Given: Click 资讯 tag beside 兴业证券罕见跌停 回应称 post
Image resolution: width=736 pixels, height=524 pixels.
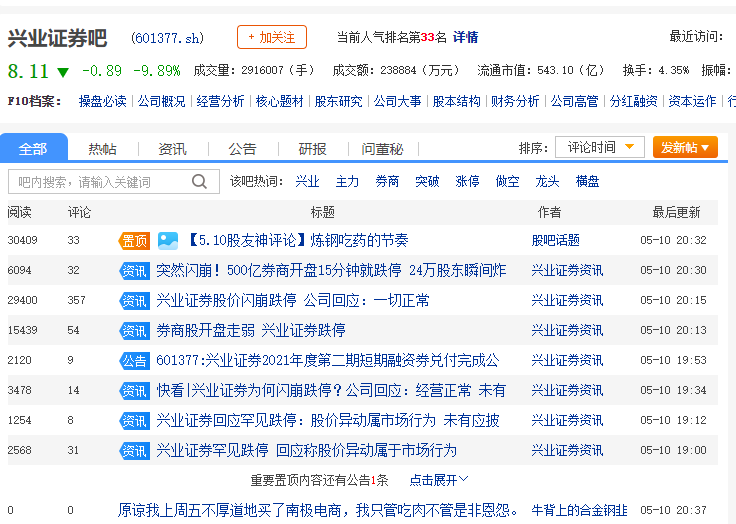Looking at the screenshot, I should tap(134, 451).
